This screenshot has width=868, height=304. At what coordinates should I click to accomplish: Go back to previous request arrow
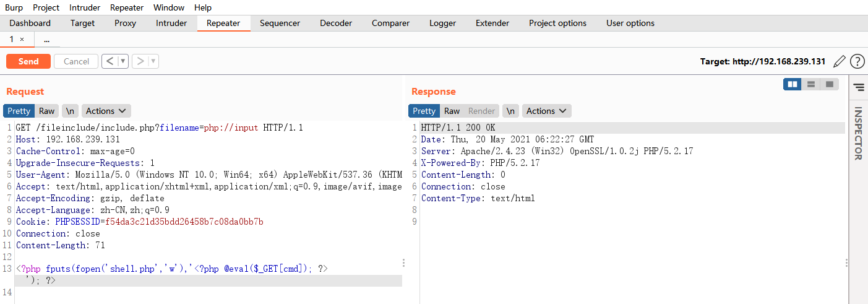coord(110,61)
